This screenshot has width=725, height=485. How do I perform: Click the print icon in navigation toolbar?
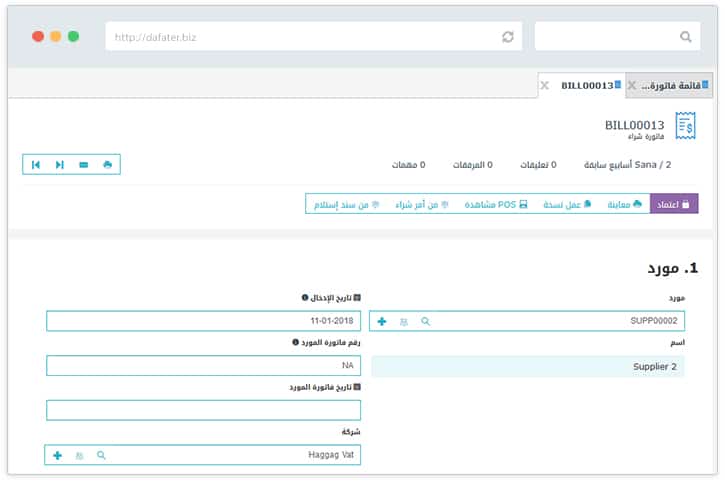point(107,164)
